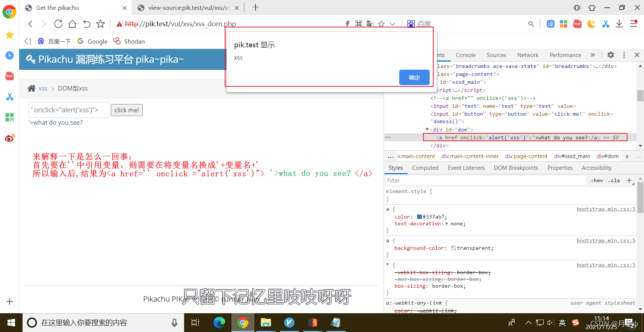Image resolution: width=644 pixels, height=332 pixels.
Task: Toggle the :hov element state panel
Action: [597, 181]
